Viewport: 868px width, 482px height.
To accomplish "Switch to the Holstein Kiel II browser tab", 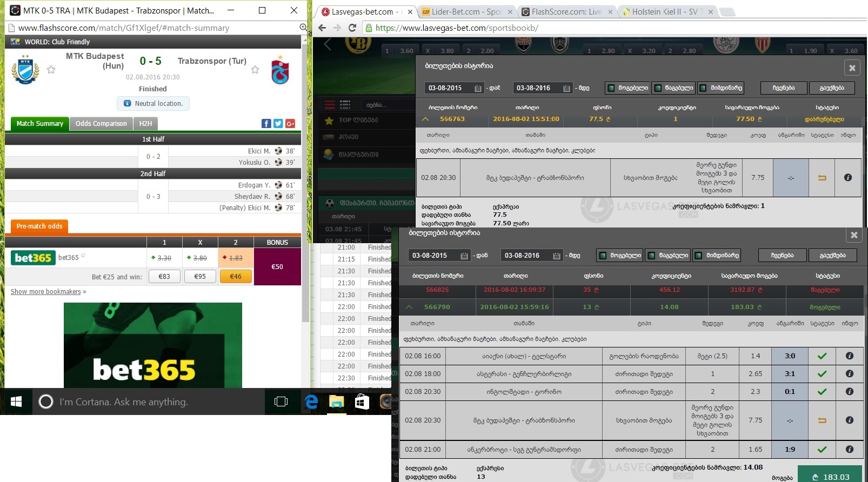I will [x=667, y=11].
